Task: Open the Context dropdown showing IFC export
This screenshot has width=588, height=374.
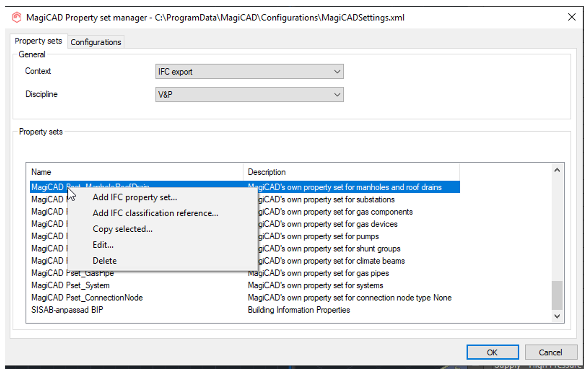Action: (249, 72)
